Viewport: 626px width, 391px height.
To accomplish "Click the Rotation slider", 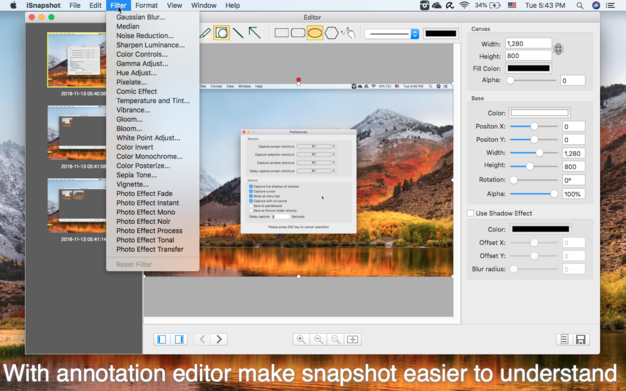I will tap(534, 180).
